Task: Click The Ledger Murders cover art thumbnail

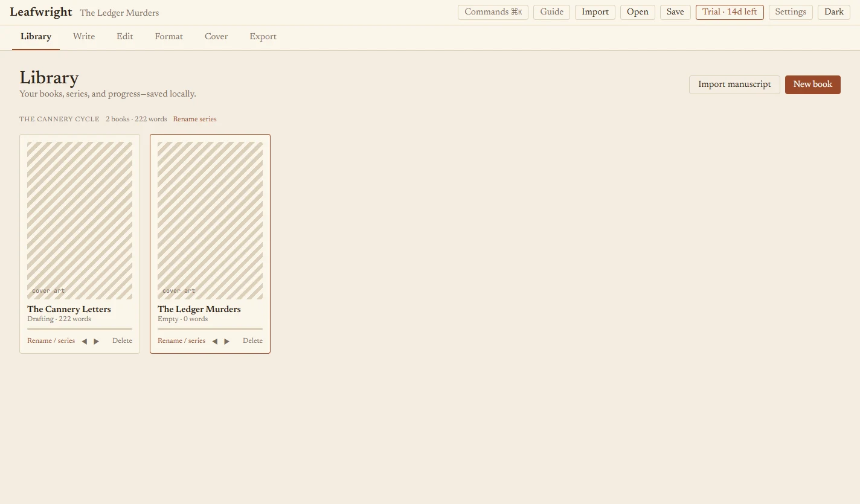Action: tap(210, 220)
